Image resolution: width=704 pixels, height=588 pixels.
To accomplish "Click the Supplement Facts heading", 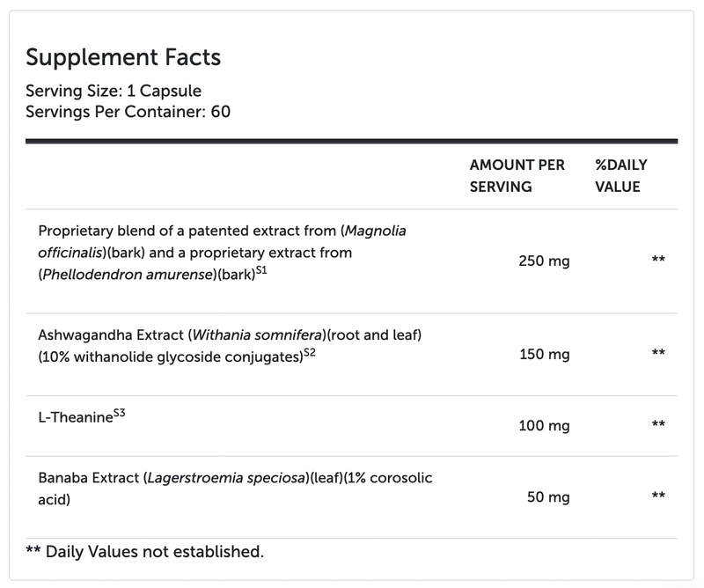I will [x=123, y=57].
